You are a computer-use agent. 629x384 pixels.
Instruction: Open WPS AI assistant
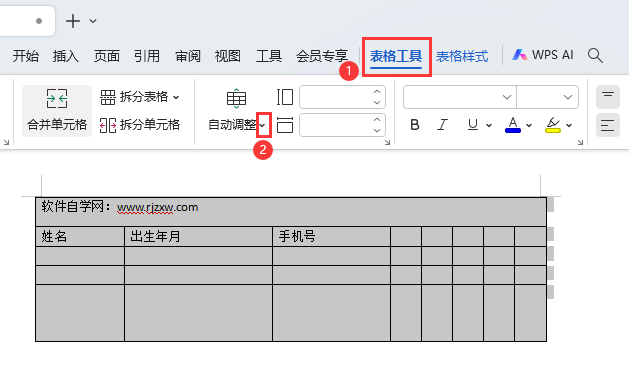[x=543, y=55]
